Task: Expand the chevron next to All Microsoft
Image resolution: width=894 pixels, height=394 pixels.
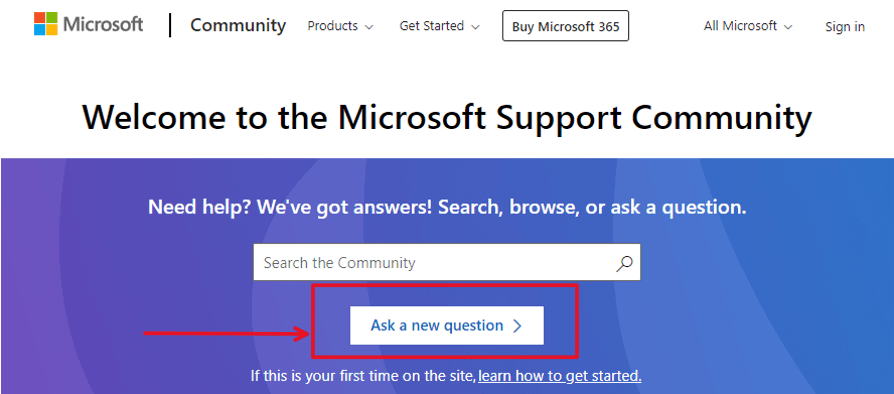Action: click(788, 27)
